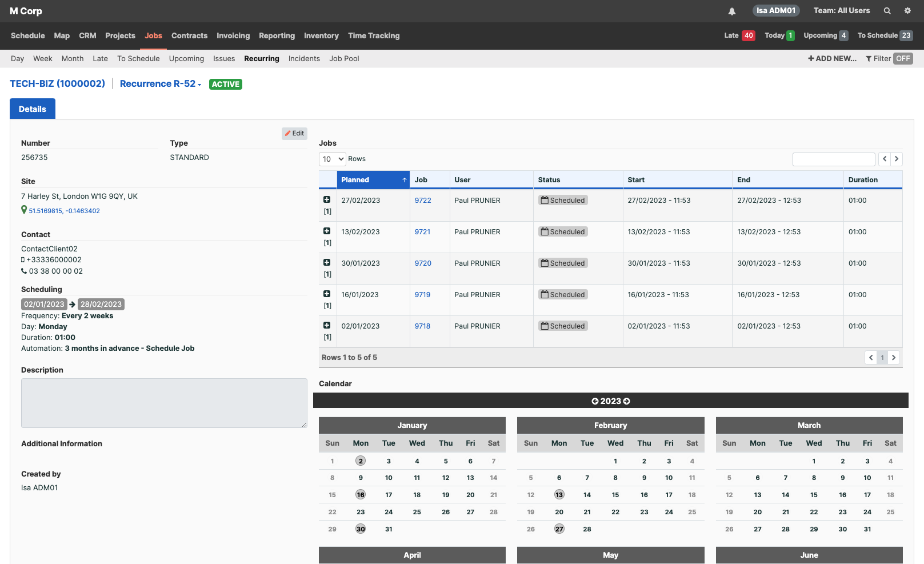Show To Schedule badge 23
This screenshot has height=564, width=924.
(x=906, y=35)
